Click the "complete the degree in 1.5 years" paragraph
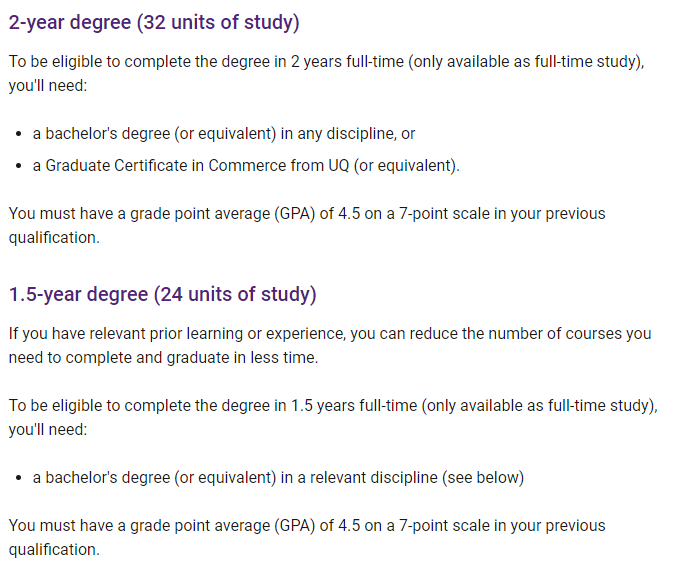 333,417
